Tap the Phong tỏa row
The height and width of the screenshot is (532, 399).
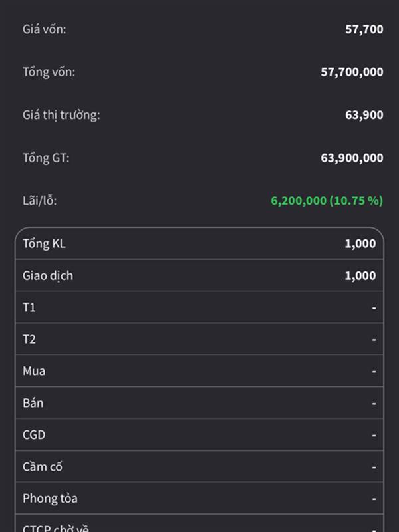coord(199,498)
